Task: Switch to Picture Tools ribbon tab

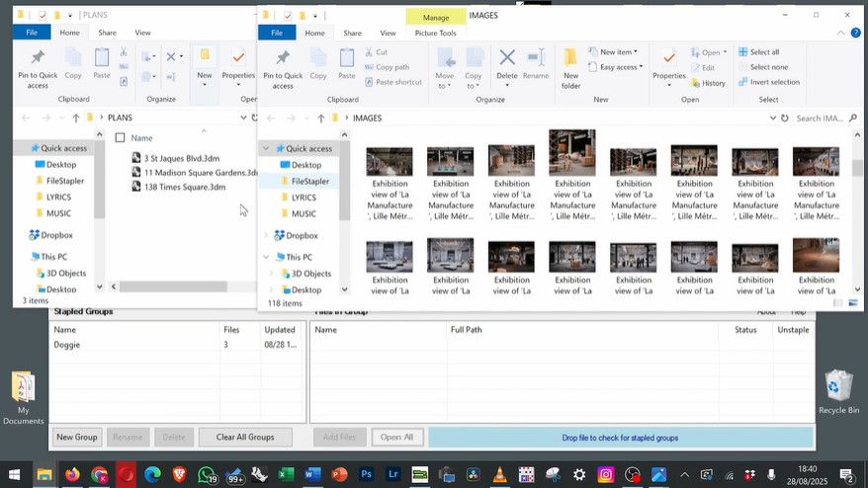Action: coord(435,33)
